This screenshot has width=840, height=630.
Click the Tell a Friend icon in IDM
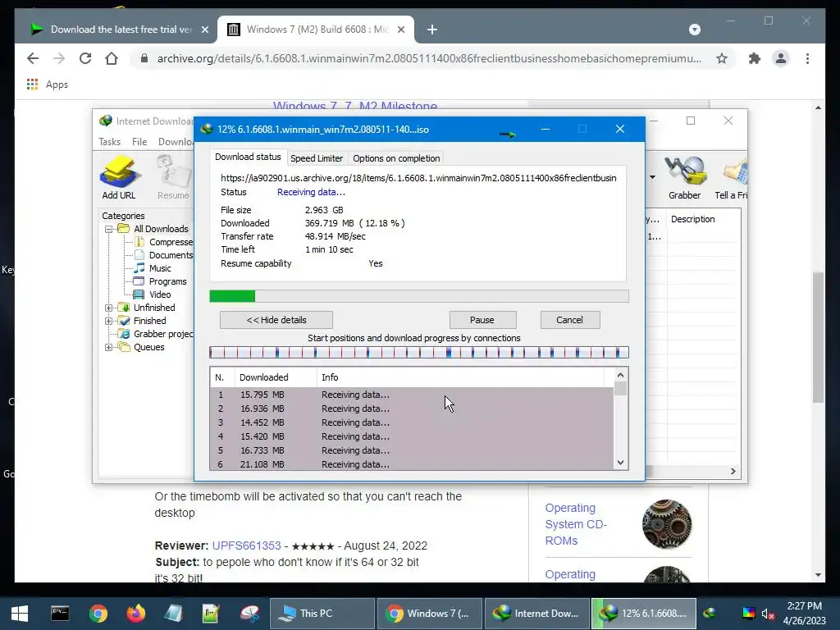tap(732, 177)
